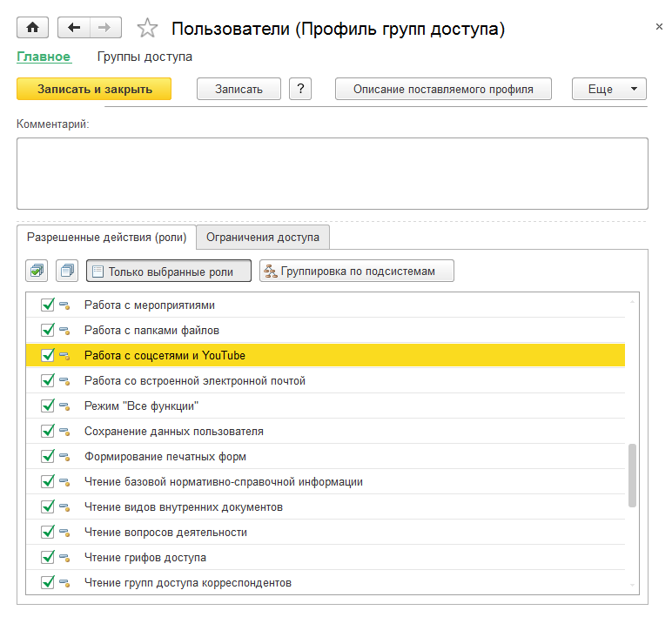
Task: Select the row Формирование печатных форм
Action: point(326,457)
